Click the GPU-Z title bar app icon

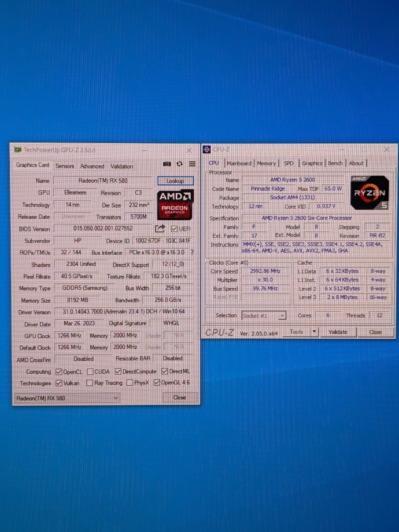(18, 150)
